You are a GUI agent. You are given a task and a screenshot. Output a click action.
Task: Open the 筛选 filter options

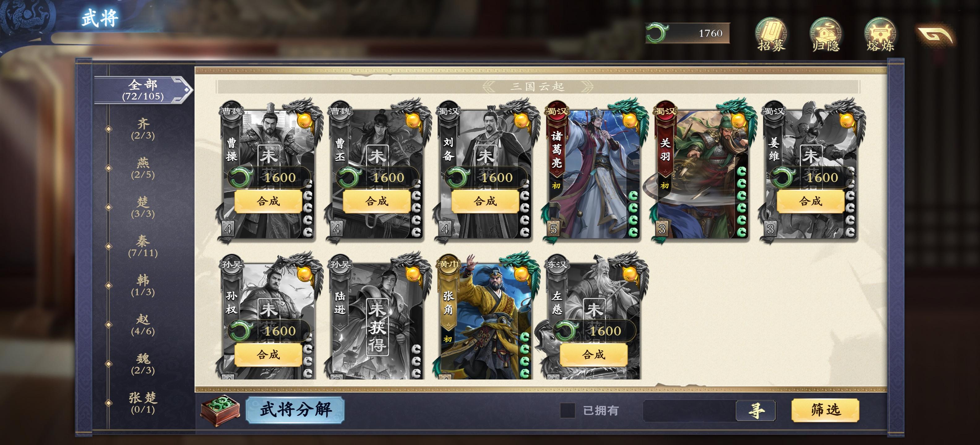[x=825, y=410]
